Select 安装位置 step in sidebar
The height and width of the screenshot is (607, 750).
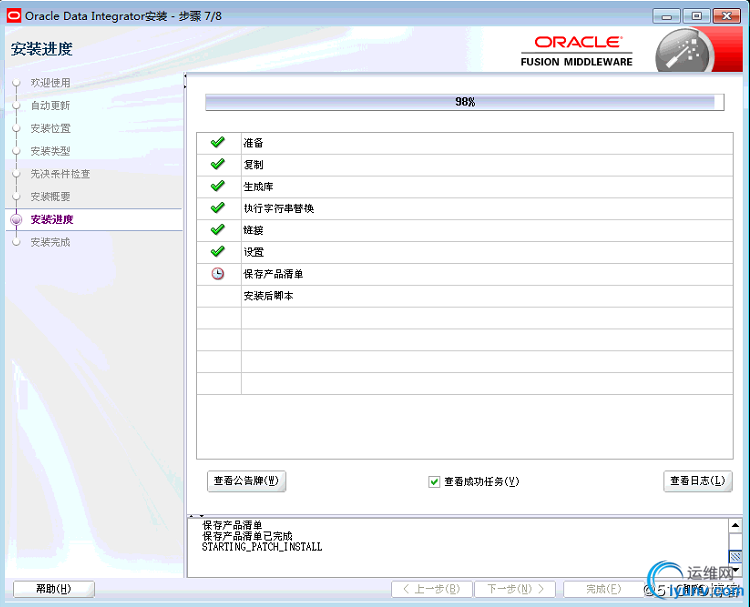tap(50, 128)
